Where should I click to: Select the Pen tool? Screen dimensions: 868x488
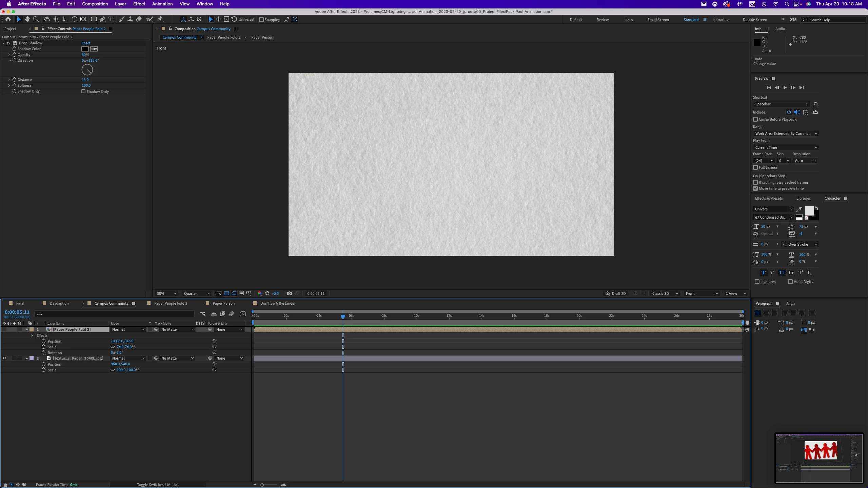[x=102, y=19]
